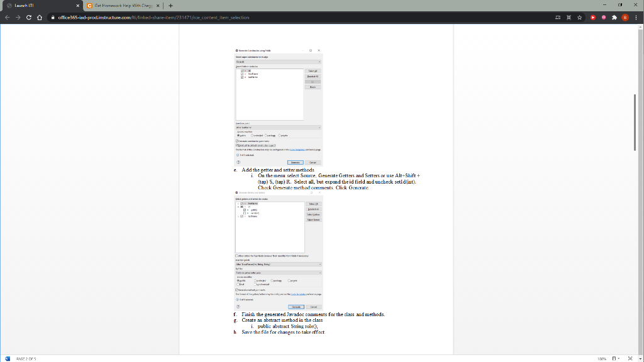Open the Sort by getter/setter pairs dropdown
Screen dimensions: 644x362
tap(279, 273)
